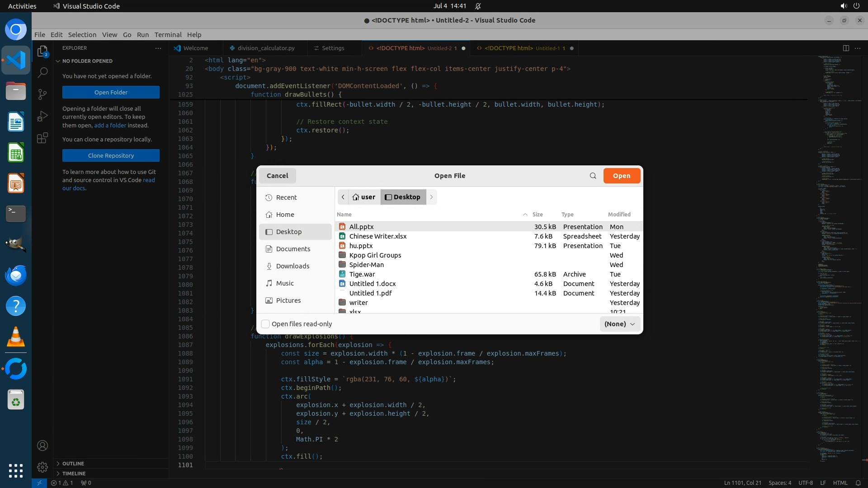Open the Terminal menu
The width and height of the screenshot is (868, 488).
click(x=168, y=35)
